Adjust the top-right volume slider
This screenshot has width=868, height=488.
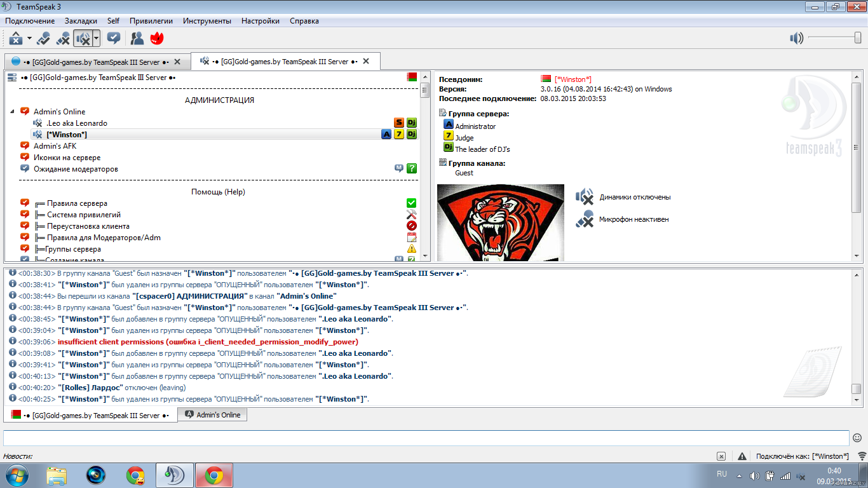click(835, 38)
